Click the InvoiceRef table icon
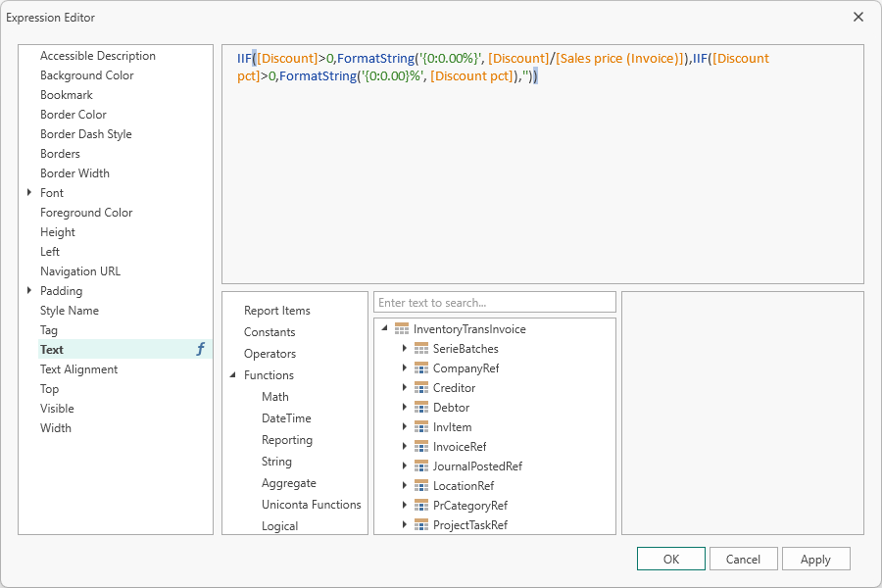882x588 pixels. [420, 447]
